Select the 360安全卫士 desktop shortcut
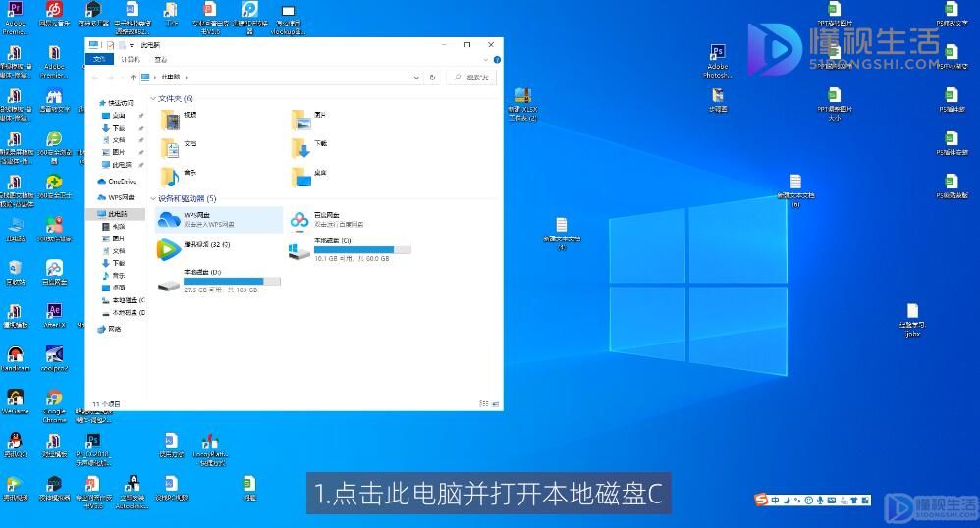 pos(54,187)
